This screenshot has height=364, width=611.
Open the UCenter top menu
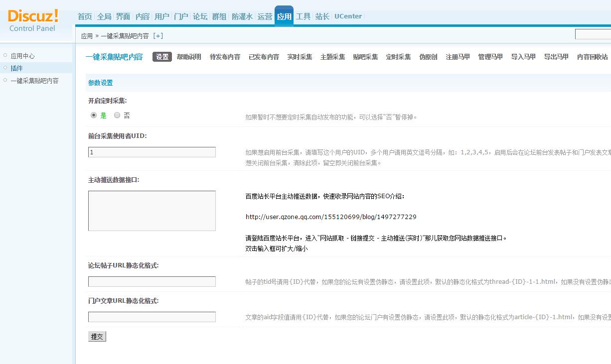coord(348,16)
